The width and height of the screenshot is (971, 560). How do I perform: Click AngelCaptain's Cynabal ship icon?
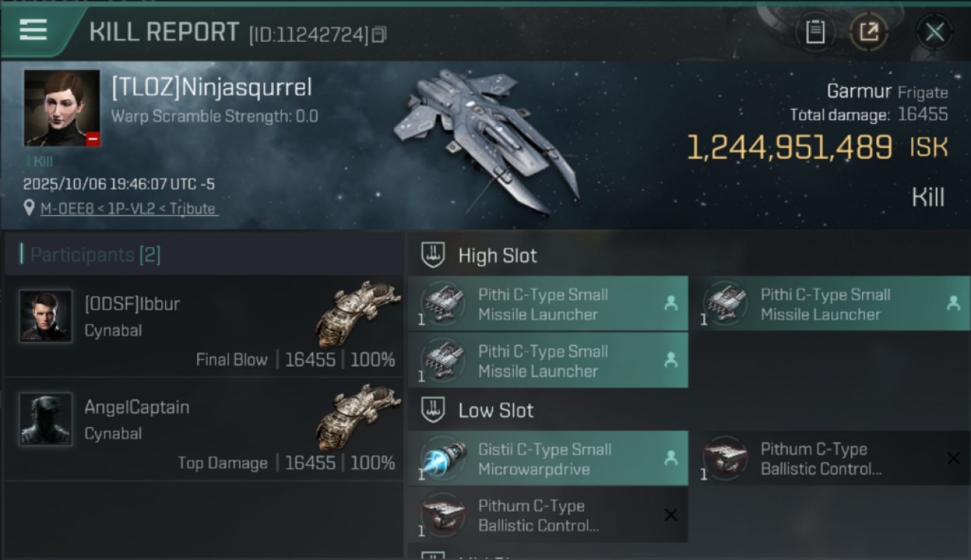359,417
